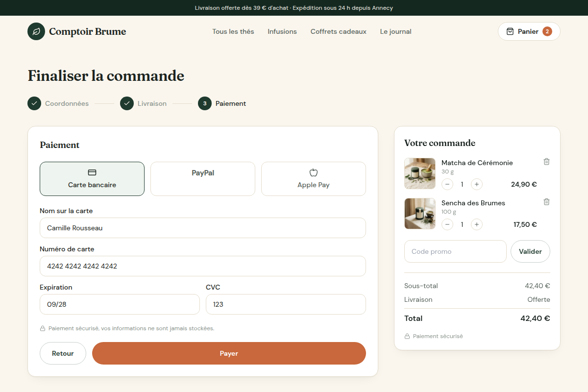
Task: Click the Votre commande heading
Action: [x=440, y=143]
